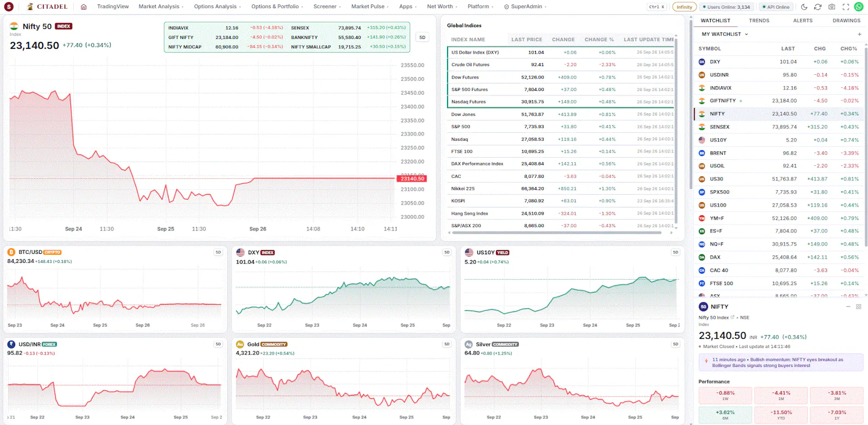Select the 6M performance tile

pos(725,415)
